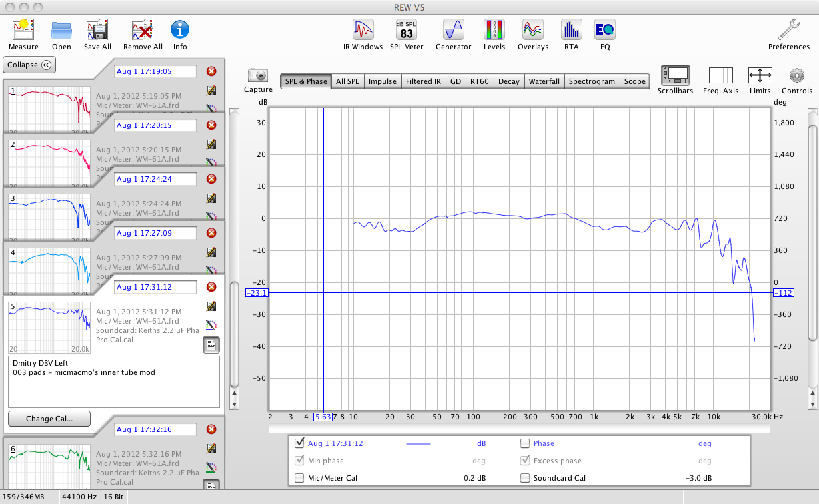Remove measurement Aug 1 17:24:24
The image size is (819, 504).
[211, 179]
